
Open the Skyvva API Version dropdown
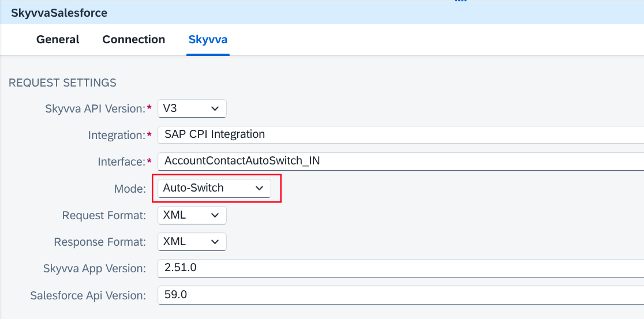coord(192,108)
